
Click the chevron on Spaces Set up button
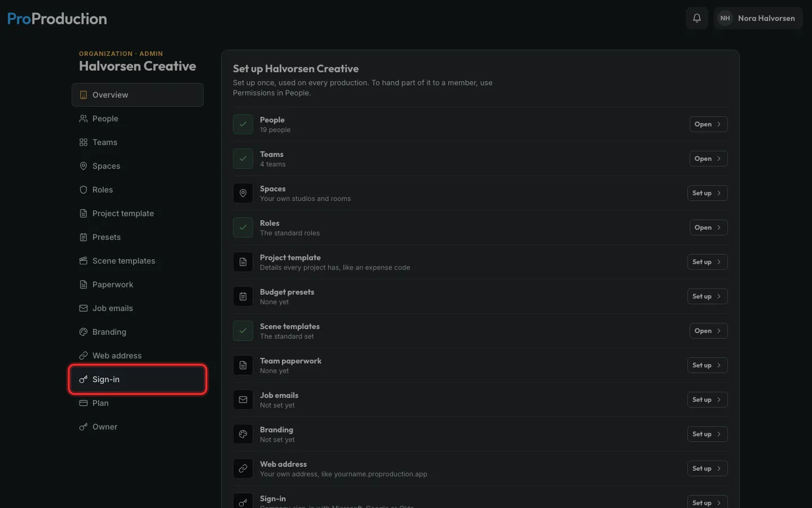point(719,193)
